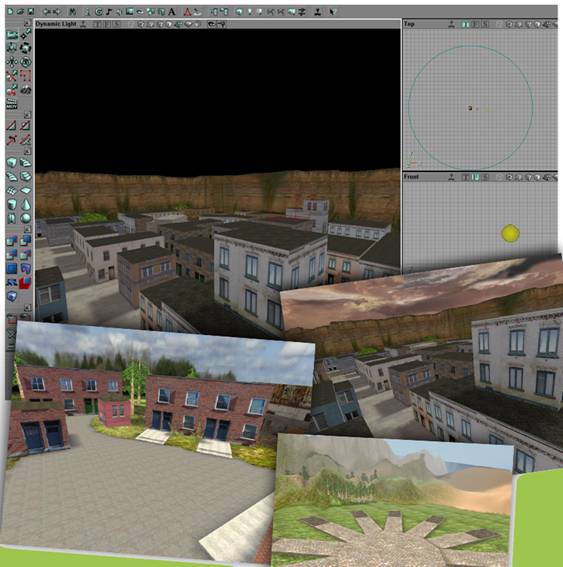Select the yellow sunlight actor in Front viewport
The image size is (563, 567).
[x=511, y=233]
